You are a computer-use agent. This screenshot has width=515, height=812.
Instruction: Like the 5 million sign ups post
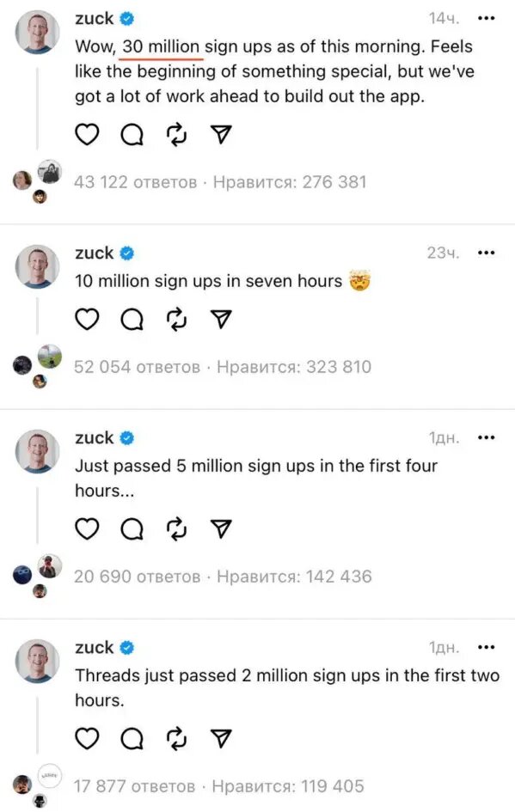coord(87,528)
